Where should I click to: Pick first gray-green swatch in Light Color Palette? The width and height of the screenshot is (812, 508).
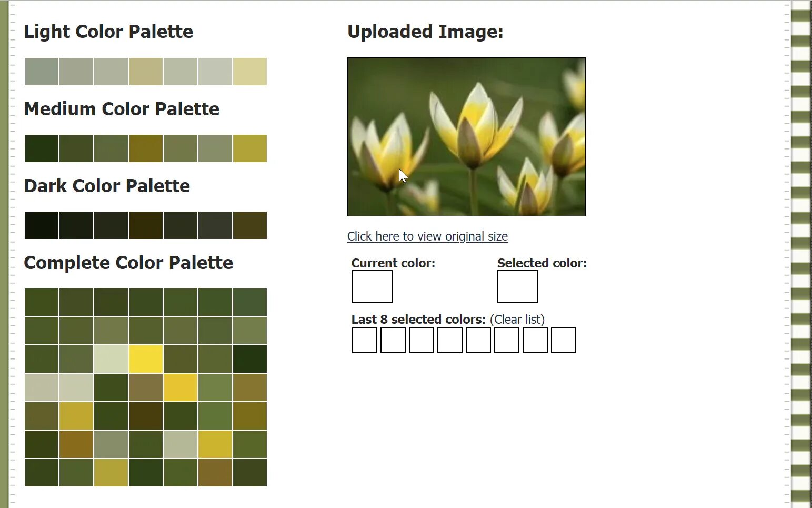coord(42,72)
